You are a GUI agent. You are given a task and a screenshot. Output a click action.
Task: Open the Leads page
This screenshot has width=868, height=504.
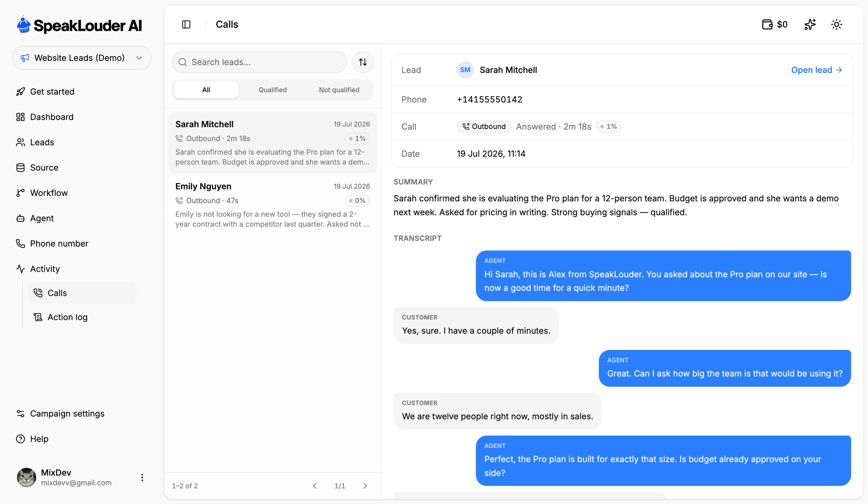42,142
